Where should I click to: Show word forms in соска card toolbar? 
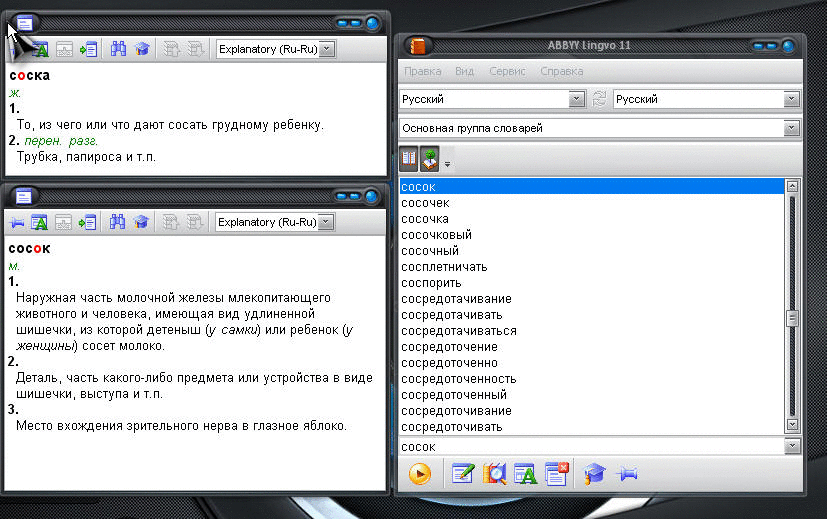[40, 50]
